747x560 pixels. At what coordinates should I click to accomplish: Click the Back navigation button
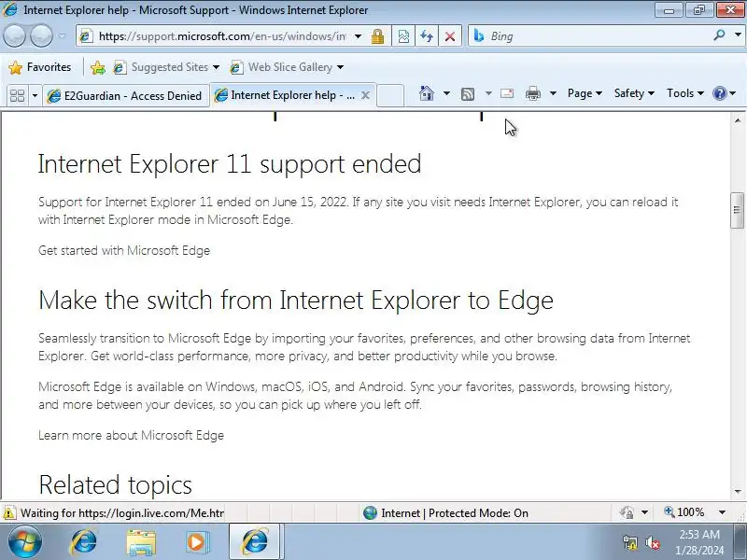coord(14,35)
